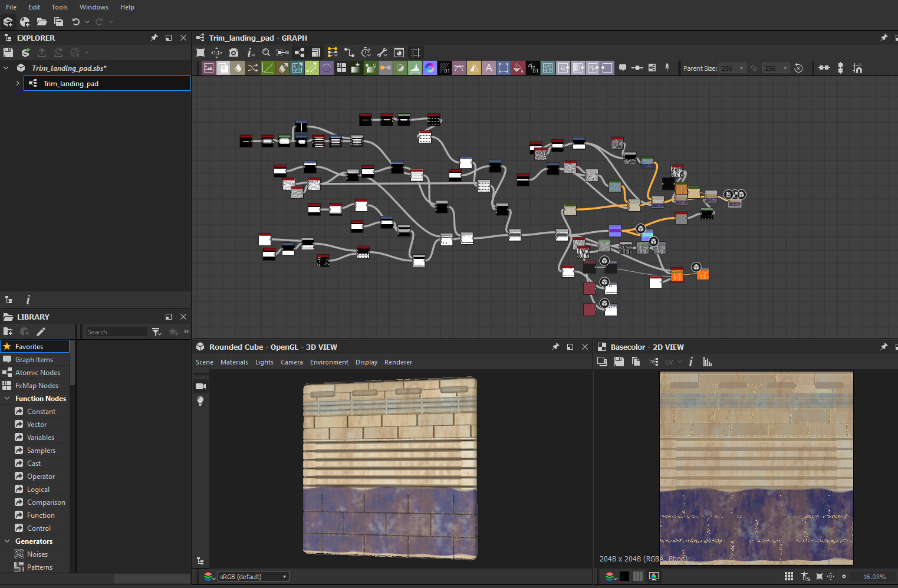
Task: Toggle the Parent Size link ratio icon
Action: (754, 68)
